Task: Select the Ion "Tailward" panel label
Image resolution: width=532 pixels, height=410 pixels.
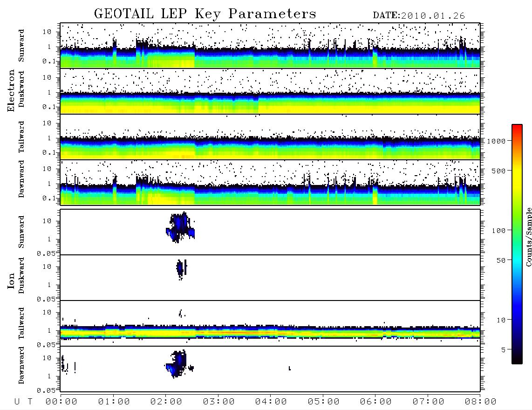Action: [21, 323]
